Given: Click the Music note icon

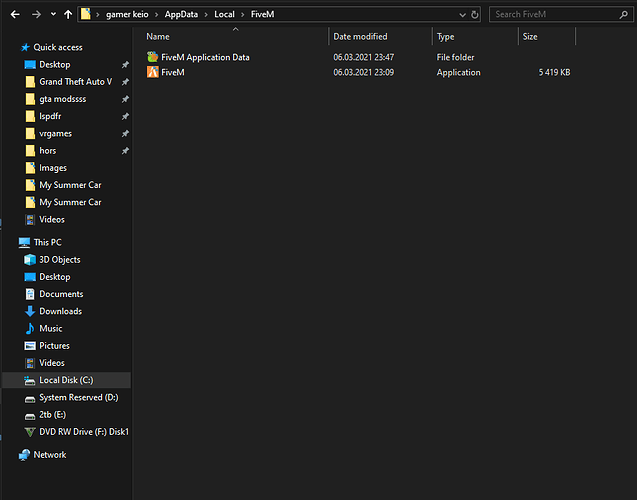Looking at the screenshot, I should pos(30,329).
